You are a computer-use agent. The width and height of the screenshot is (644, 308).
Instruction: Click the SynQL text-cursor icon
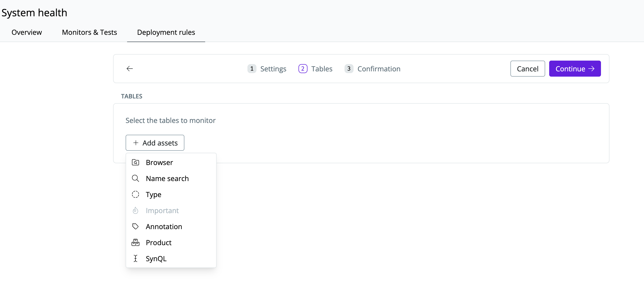[x=135, y=259]
